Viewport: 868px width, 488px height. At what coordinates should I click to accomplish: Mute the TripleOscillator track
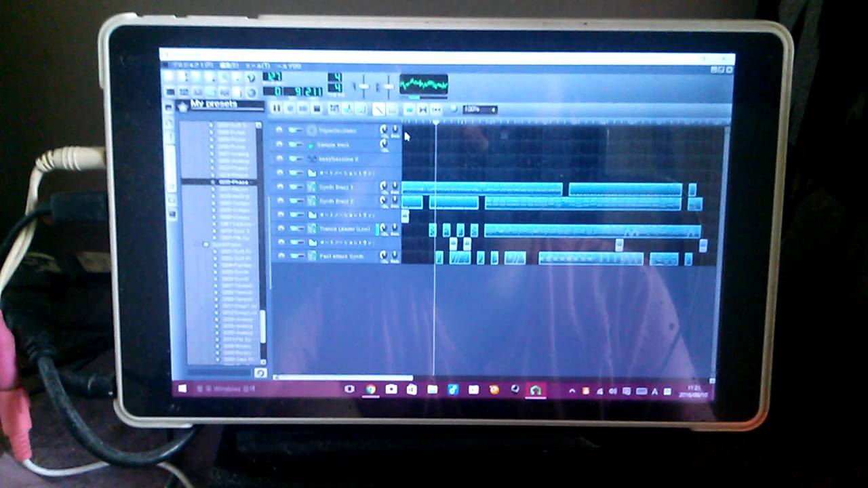292,130
